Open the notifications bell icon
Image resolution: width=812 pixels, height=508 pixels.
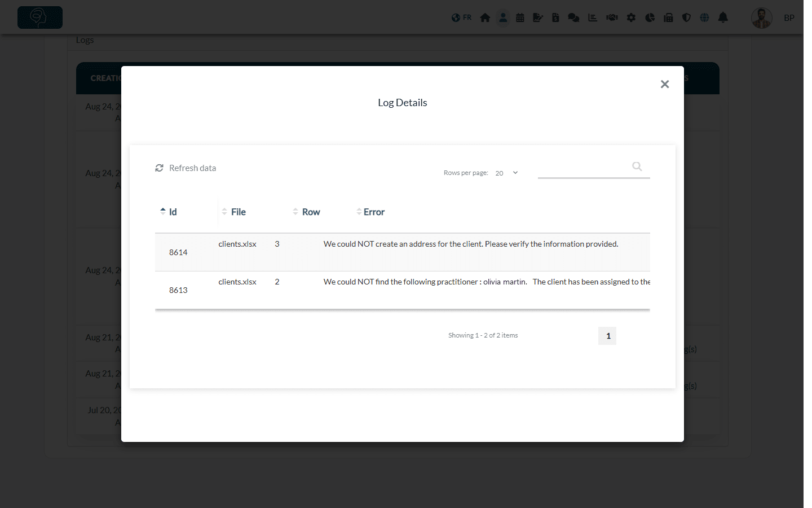(x=723, y=17)
